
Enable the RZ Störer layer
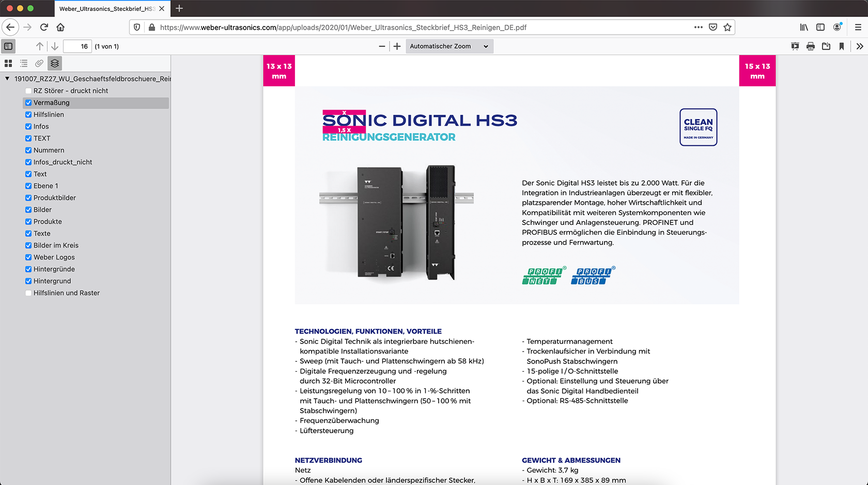click(x=28, y=91)
